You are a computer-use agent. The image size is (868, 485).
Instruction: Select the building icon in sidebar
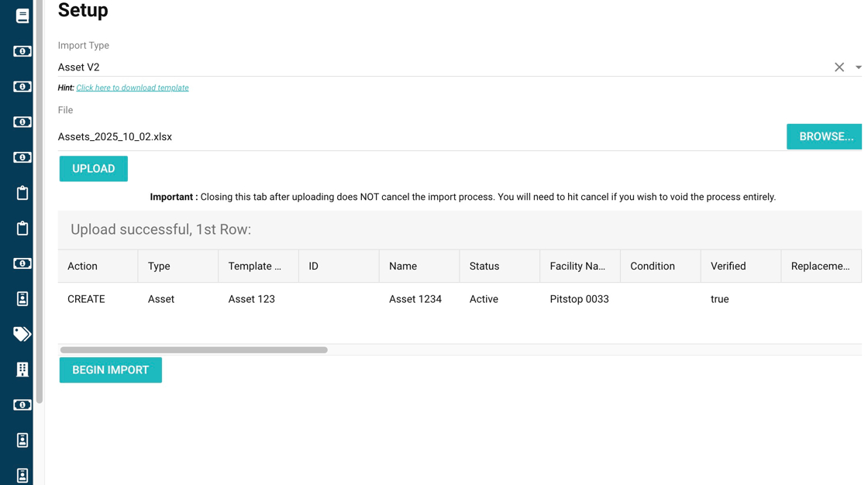click(x=22, y=370)
